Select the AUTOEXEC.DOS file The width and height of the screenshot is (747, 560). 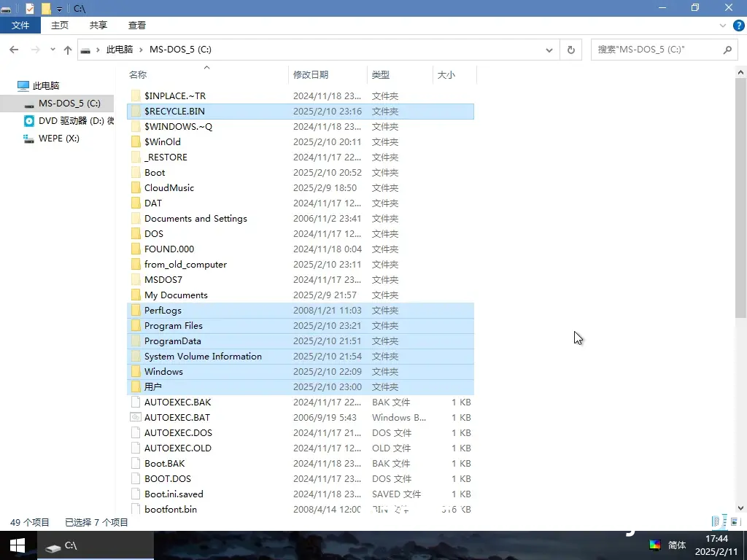tap(301, 433)
